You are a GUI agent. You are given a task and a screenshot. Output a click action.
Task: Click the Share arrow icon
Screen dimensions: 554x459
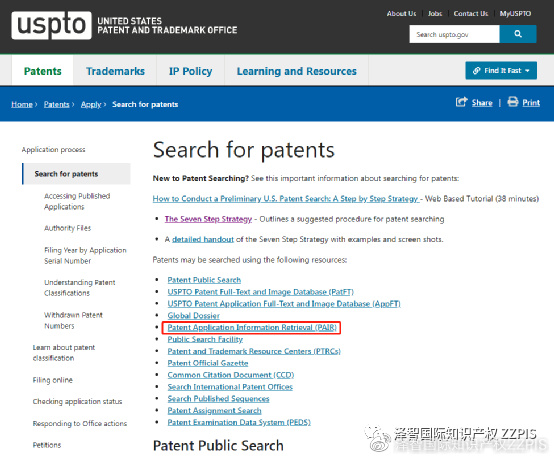[461, 102]
